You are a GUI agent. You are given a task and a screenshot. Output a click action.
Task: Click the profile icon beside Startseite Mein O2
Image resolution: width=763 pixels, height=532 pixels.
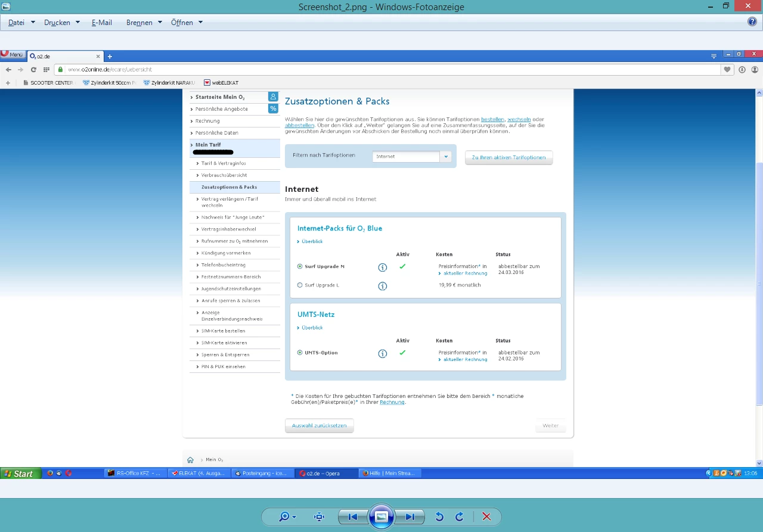point(273,97)
